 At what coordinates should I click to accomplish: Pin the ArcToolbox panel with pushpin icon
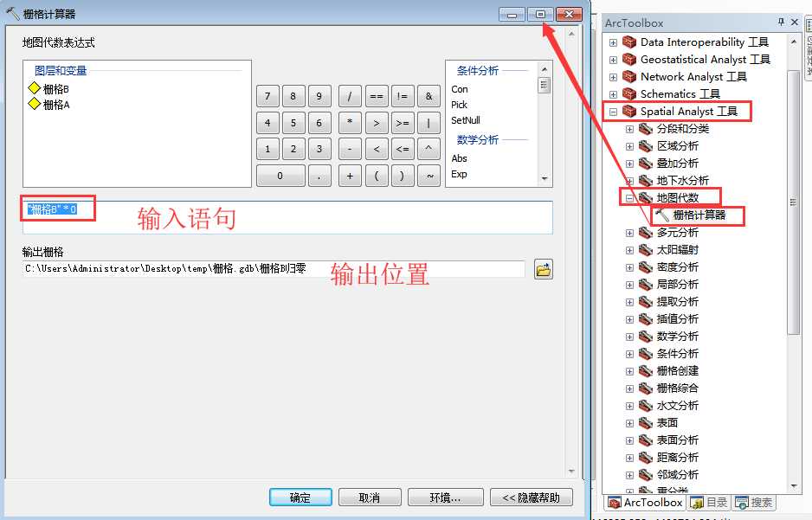pos(781,22)
